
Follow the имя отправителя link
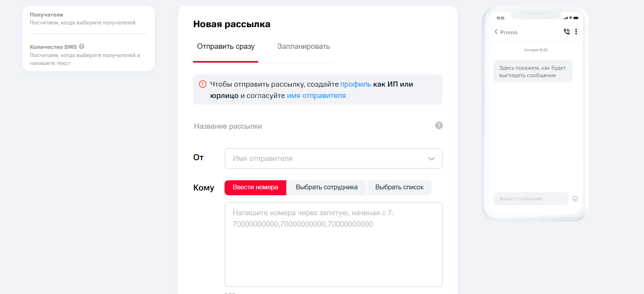click(316, 96)
